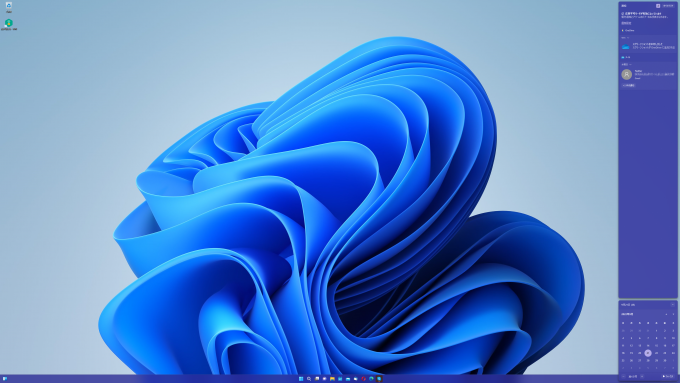Decrease focus session time with minus
The width and height of the screenshot is (680, 383).
624,376
